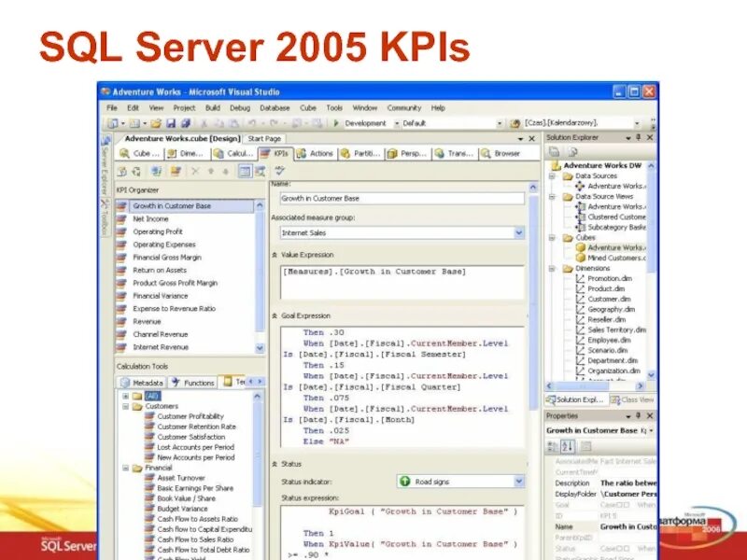
Task: Click the Move Down arrow in KPI toolbar
Action: click(x=226, y=171)
